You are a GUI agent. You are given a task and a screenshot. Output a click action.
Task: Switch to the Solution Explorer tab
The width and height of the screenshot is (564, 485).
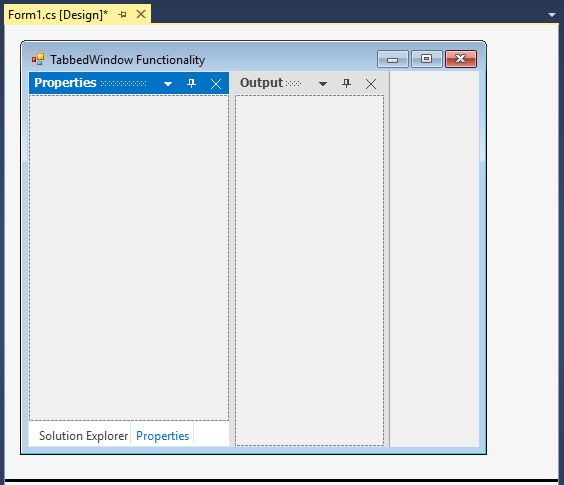click(x=83, y=436)
